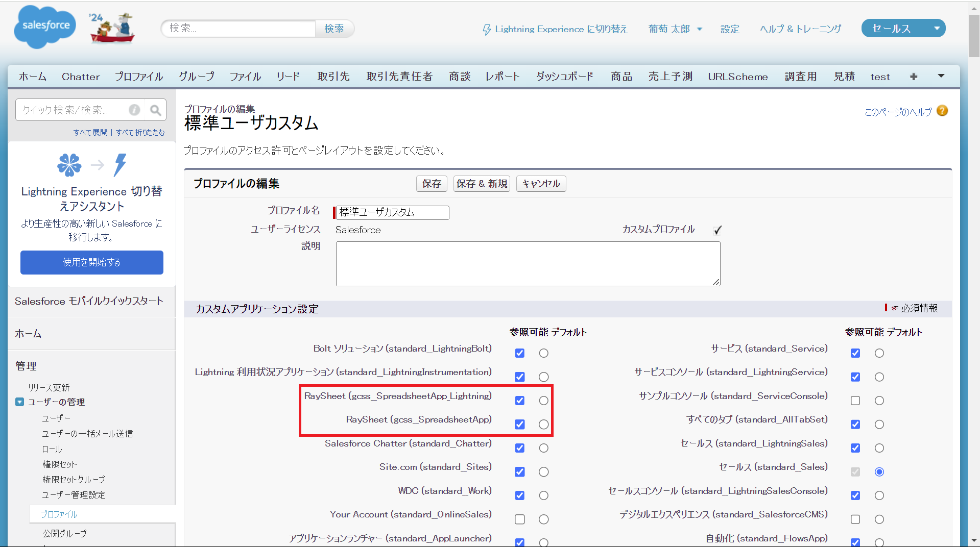The width and height of the screenshot is (980, 547).
Task: Open 公開グループ sidebar item
Action: coord(64,533)
